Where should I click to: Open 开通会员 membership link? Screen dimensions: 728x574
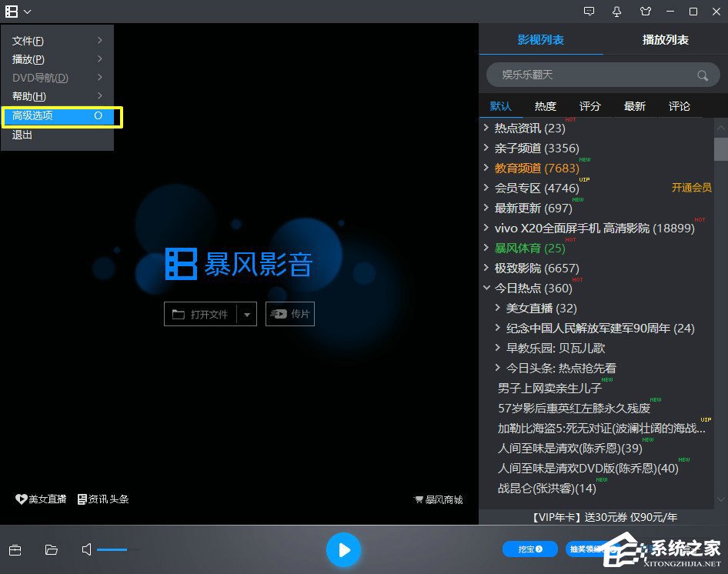click(x=692, y=187)
